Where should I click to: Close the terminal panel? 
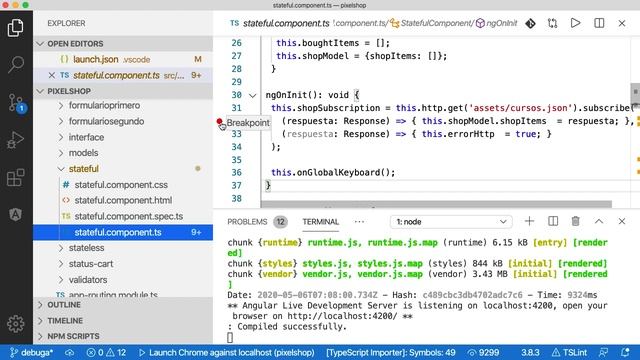point(622,221)
